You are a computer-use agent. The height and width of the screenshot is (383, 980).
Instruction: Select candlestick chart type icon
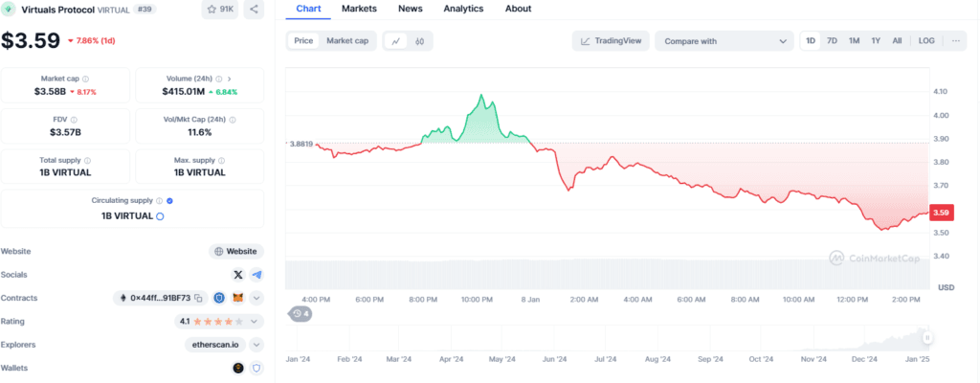(419, 41)
